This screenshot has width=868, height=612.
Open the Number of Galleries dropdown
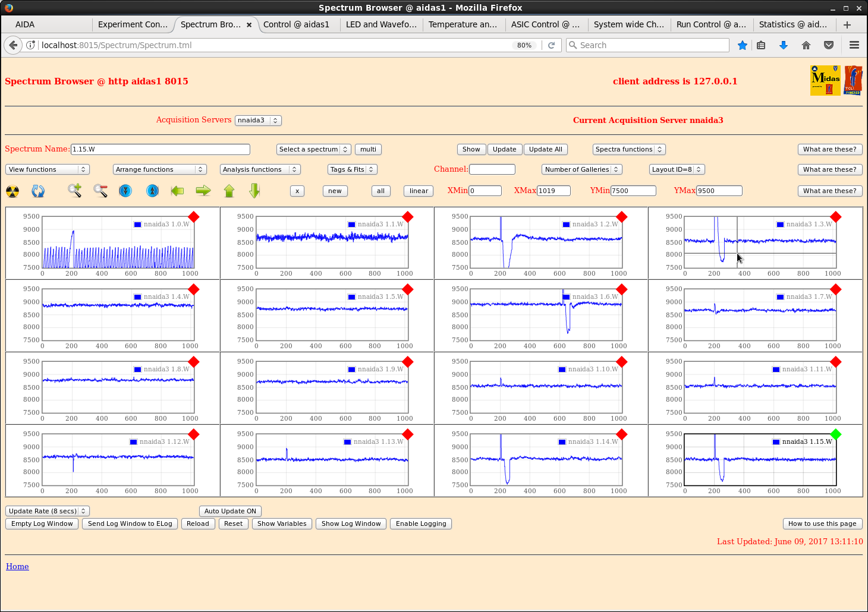tap(581, 169)
